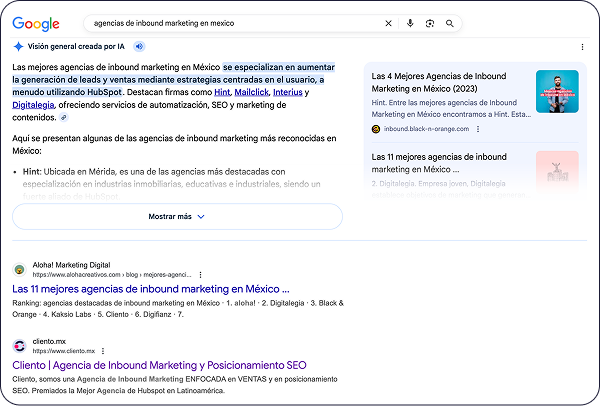The height and width of the screenshot is (406, 600).
Task: Click the highlighted 'se especializan en aumentar' text
Action: [x=279, y=67]
